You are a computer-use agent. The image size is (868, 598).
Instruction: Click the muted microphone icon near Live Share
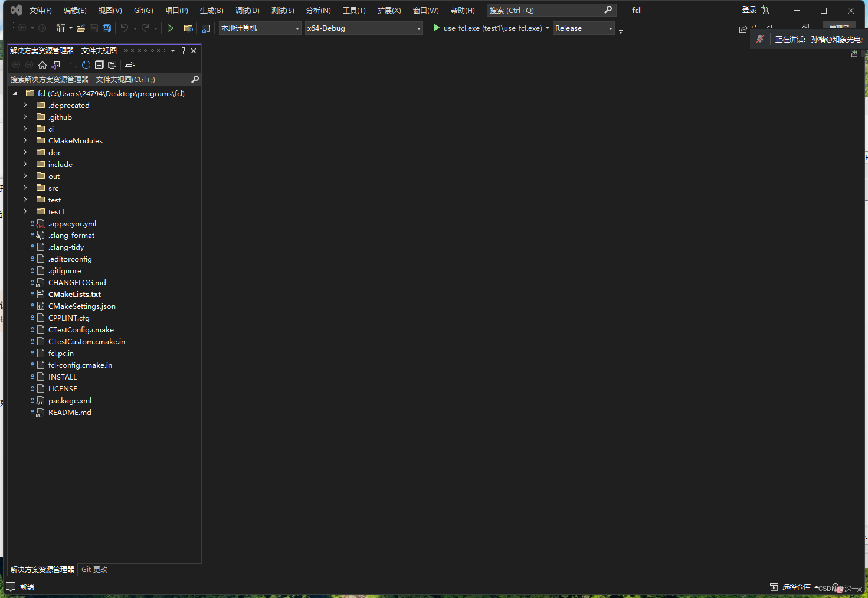761,39
